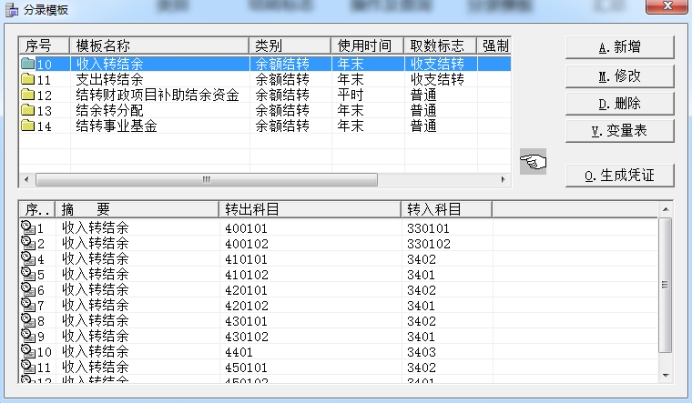Click O. 生成凭证 to generate voucher

coord(620,176)
